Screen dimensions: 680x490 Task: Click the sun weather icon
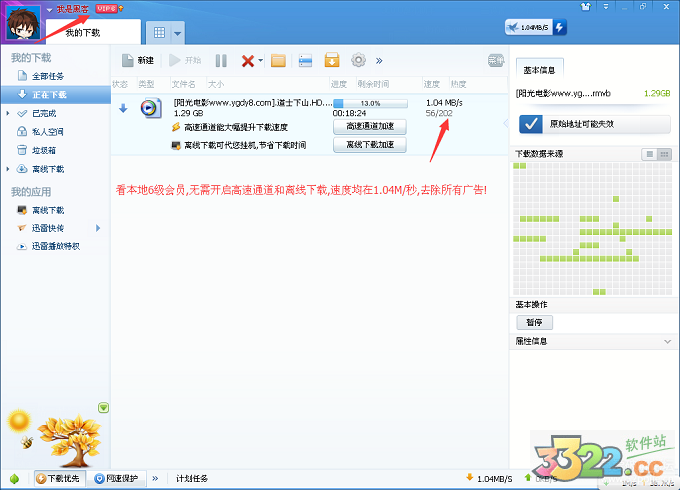[x=20, y=421]
